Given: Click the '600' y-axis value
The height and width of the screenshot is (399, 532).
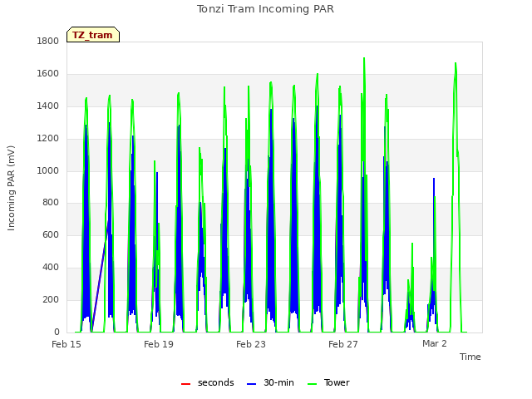Looking at the screenshot, I should click(x=51, y=234).
